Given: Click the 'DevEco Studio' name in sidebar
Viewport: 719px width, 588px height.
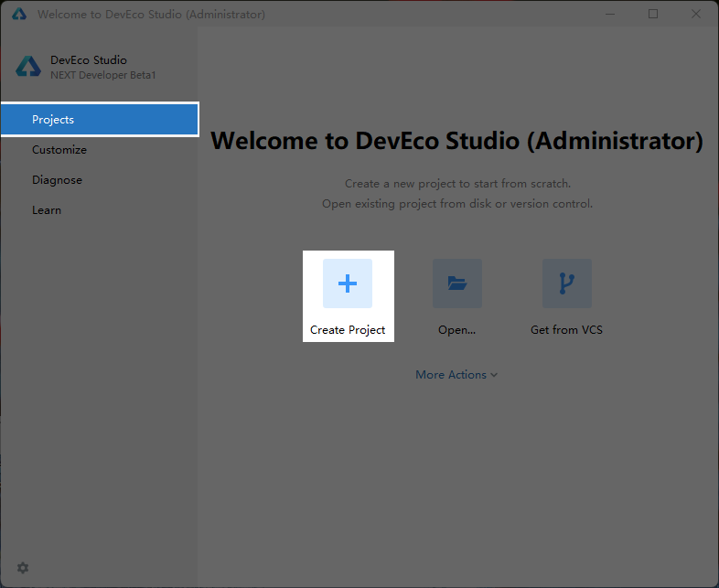Looking at the screenshot, I should (89, 60).
